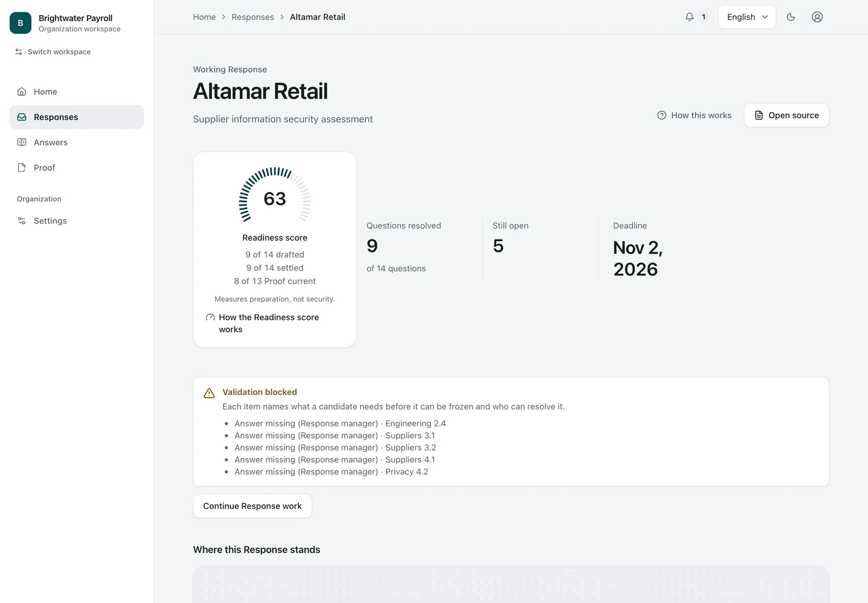Open Proof in the sidebar
The image size is (868, 603).
[x=77, y=168]
